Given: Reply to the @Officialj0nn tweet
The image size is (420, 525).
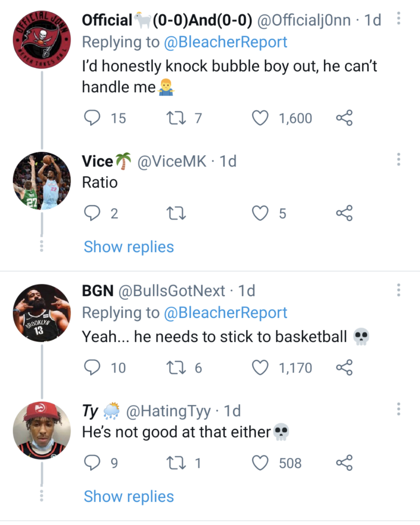Looking at the screenshot, I should (92, 118).
